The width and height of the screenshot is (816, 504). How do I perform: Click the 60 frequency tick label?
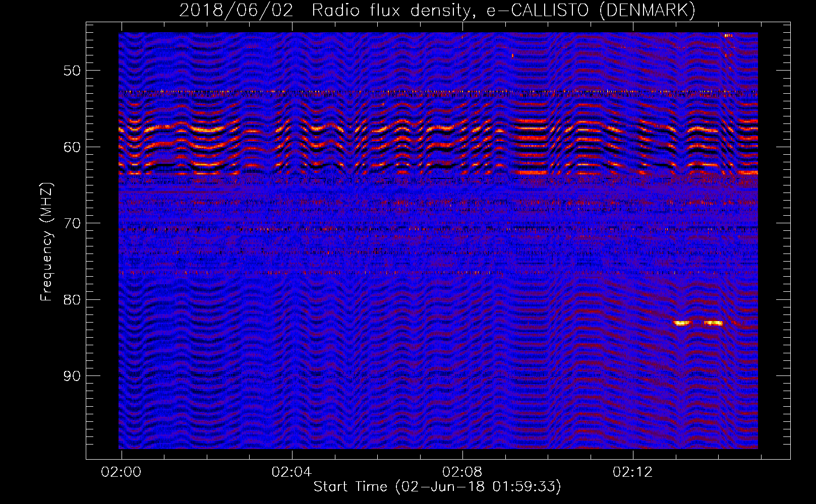(72, 147)
